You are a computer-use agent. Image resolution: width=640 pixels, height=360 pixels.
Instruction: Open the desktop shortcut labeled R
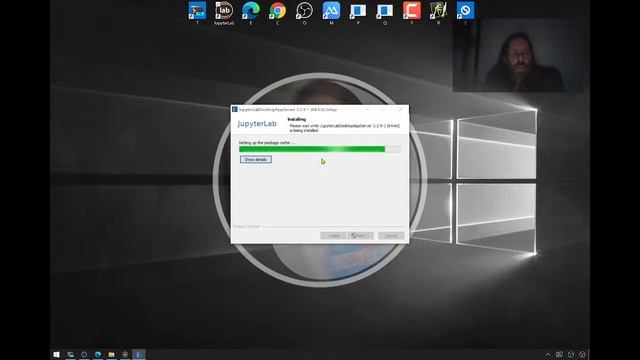coord(438,11)
